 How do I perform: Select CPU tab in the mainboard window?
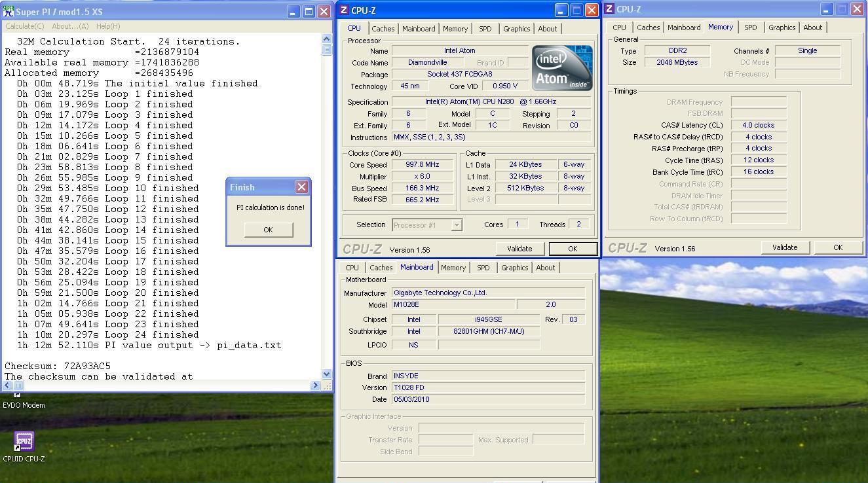tap(352, 268)
